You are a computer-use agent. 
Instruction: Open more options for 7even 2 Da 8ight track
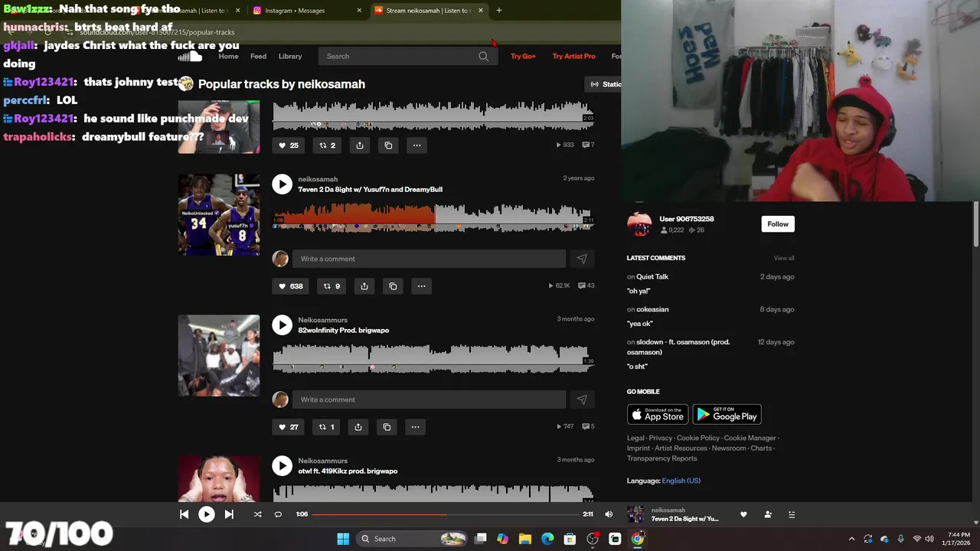pyautogui.click(x=421, y=286)
